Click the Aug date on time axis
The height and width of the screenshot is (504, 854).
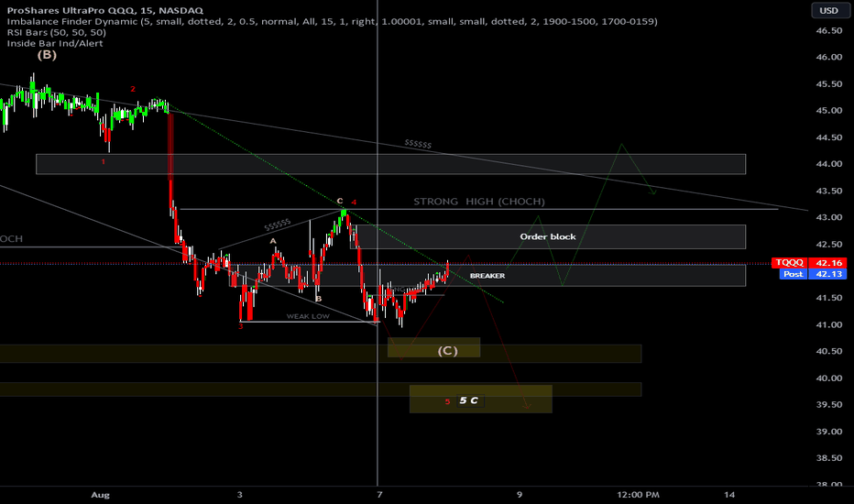pyautogui.click(x=100, y=495)
